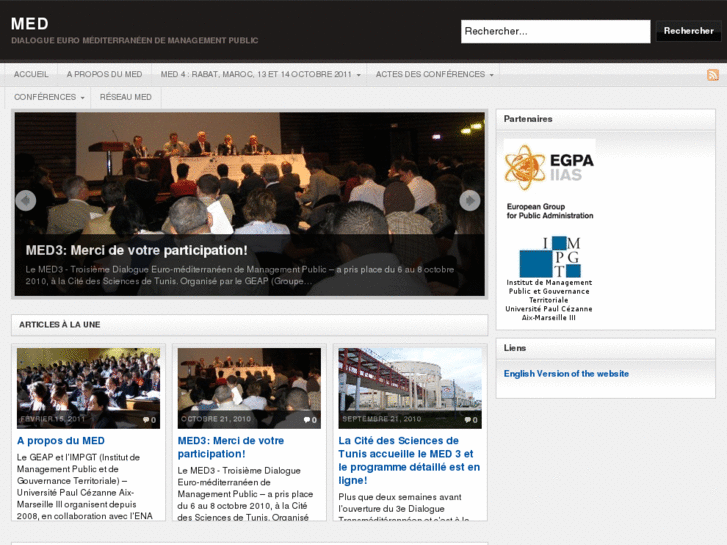Screen dimensions: 727x545
Task: Open the RSS feed icon
Action: point(713,75)
